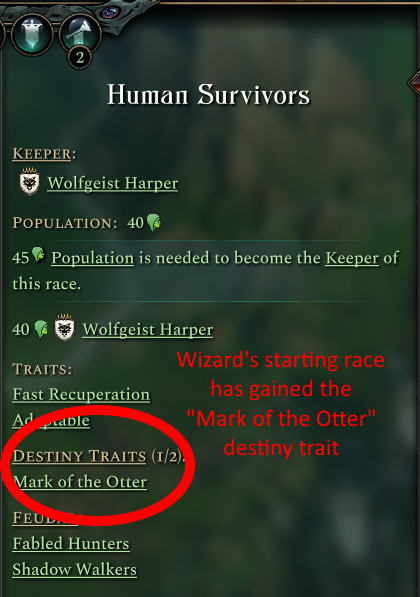Open the Keeper heading link

pyautogui.click(x=42, y=153)
